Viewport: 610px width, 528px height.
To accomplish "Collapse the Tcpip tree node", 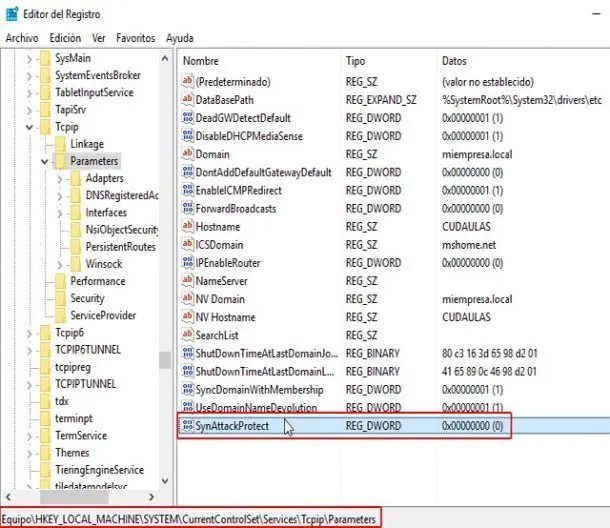I will click(29, 127).
